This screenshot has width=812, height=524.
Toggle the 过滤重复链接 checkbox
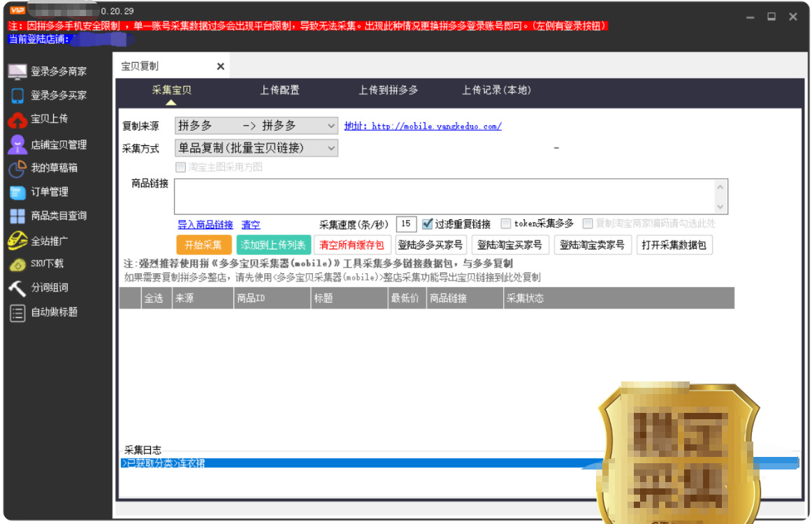click(x=427, y=224)
